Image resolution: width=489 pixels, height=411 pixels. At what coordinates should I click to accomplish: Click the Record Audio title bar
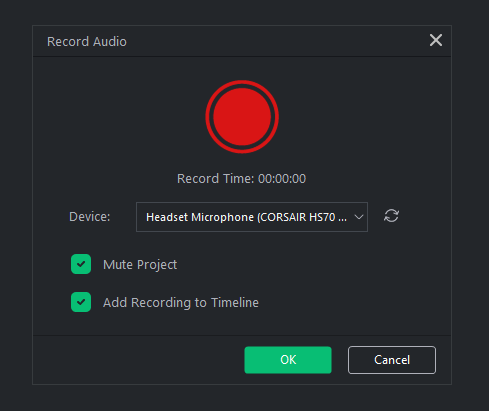point(242,41)
